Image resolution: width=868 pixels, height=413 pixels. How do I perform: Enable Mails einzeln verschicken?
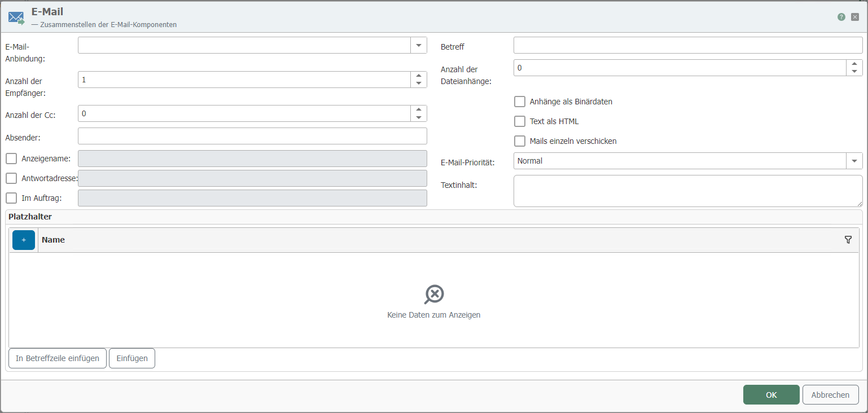coord(519,141)
